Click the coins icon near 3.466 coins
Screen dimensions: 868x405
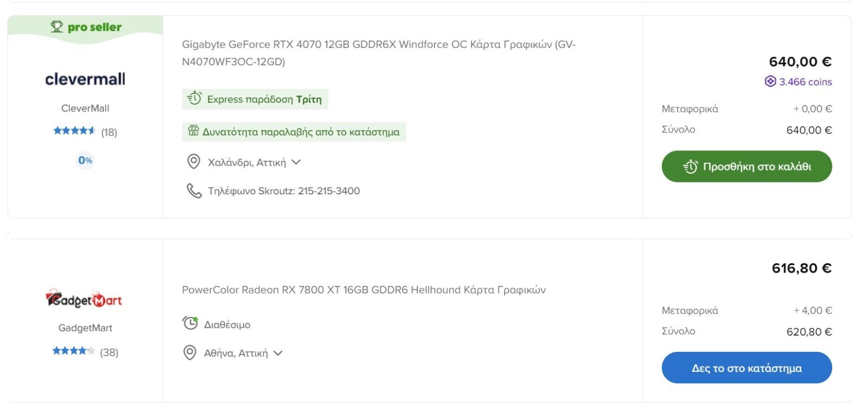770,81
